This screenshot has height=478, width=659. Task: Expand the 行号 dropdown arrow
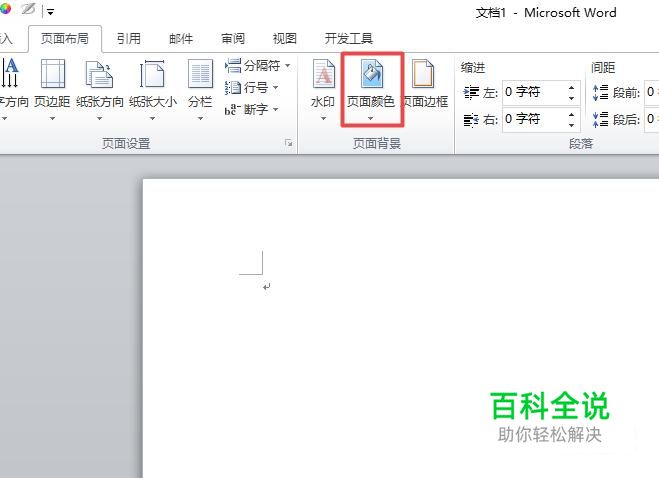[x=276, y=87]
